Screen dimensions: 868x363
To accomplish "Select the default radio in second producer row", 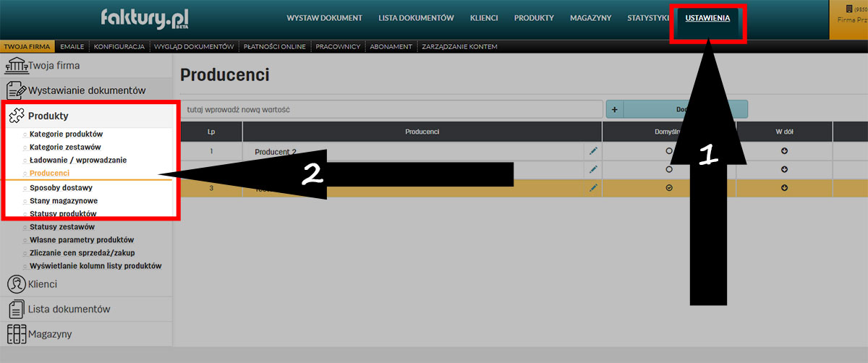I will 669,169.
